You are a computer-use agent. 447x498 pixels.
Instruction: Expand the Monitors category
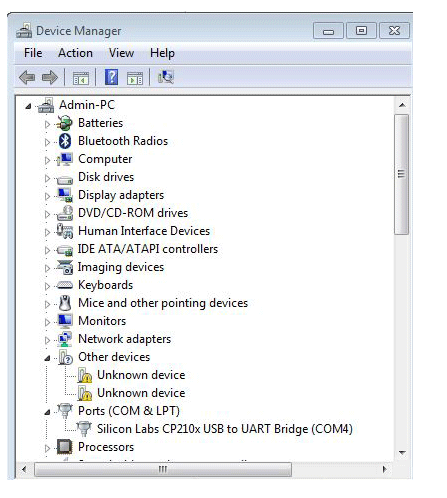(47, 322)
